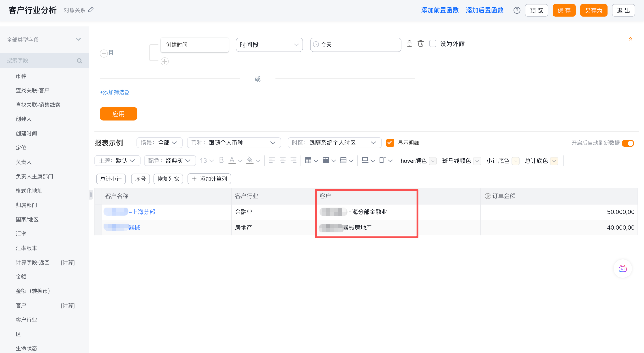Open the 时间段 dropdown
The height and width of the screenshot is (353, 644).
click(269, 45)
